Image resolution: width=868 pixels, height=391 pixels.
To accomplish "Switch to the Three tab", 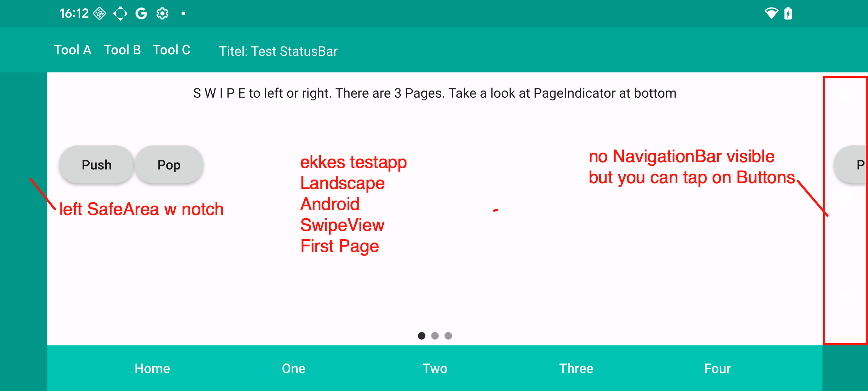I will 576,369.
